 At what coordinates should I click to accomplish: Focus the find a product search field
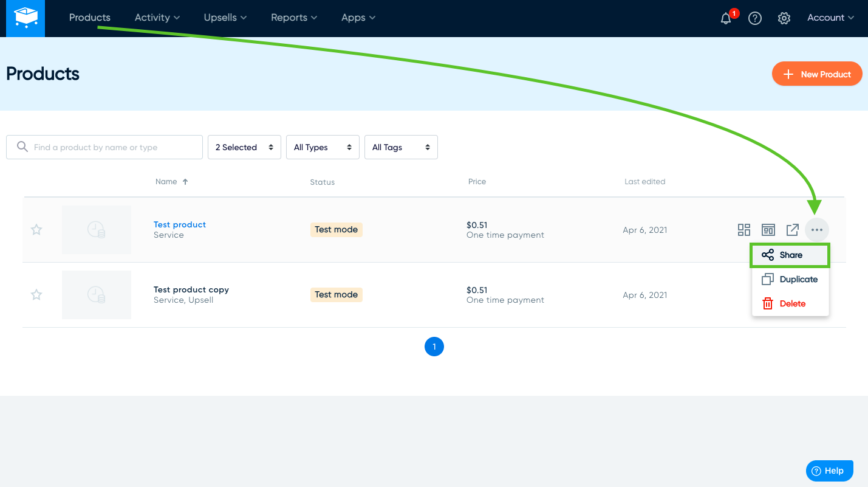click(x=104, y=147)
